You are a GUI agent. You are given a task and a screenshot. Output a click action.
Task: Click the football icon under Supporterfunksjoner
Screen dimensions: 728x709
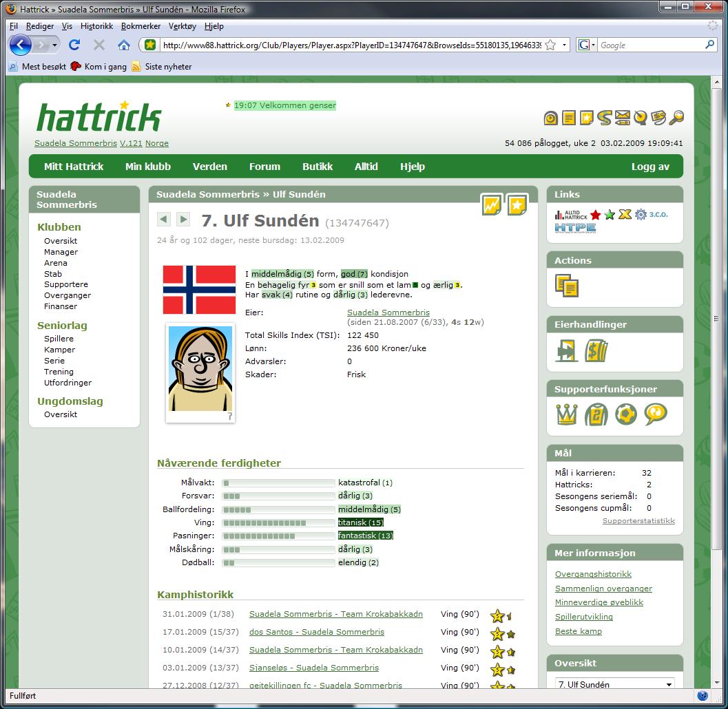pos(626,414)
